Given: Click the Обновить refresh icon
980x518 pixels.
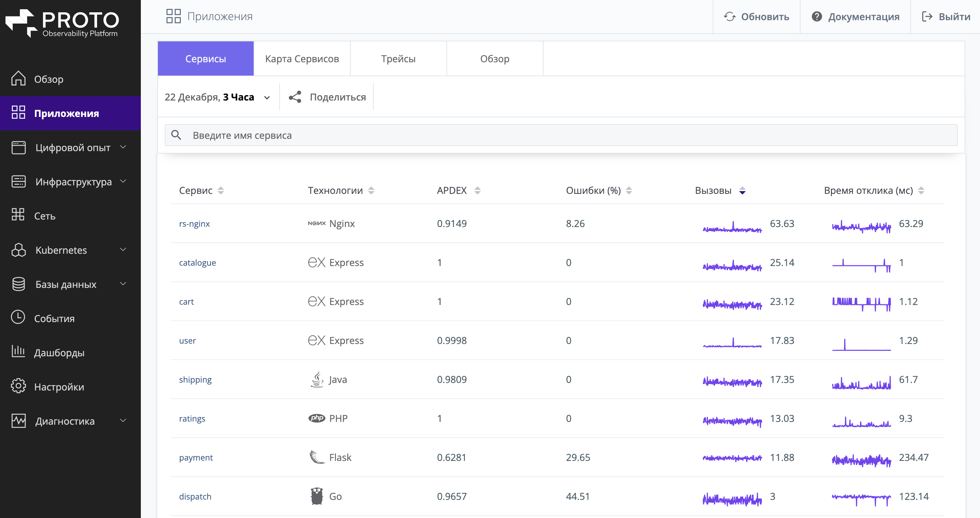Looking at the screenshot, I should (x=730, y=17).
